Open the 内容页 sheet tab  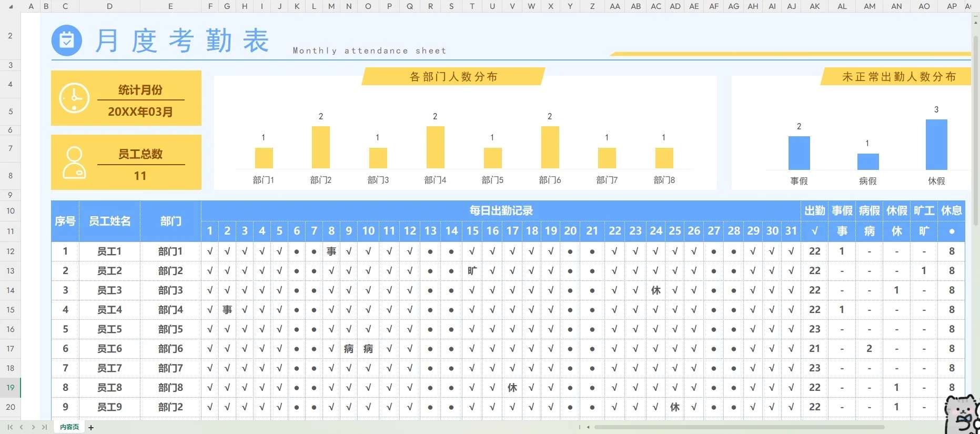pyautogui.click(x=69, y=427)
